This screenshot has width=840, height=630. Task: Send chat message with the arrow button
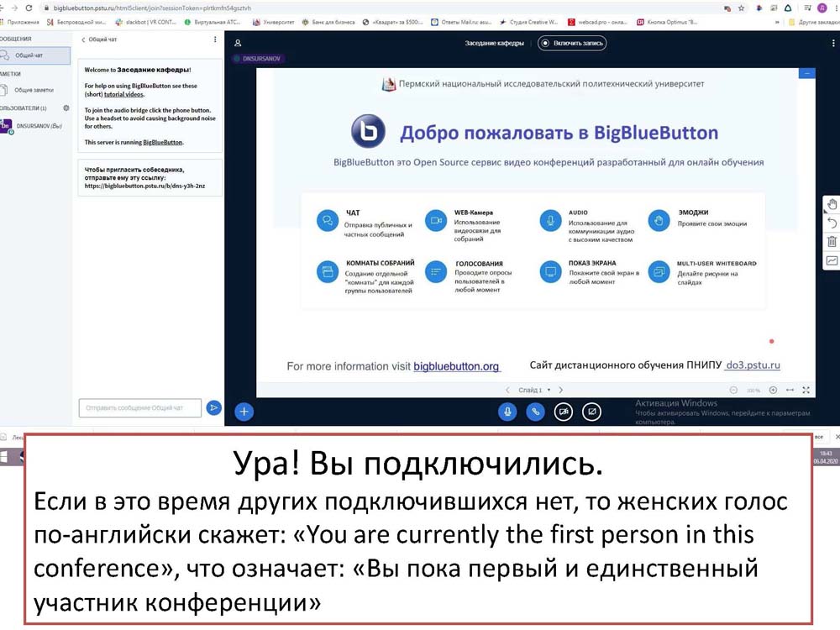pos(213,407)
